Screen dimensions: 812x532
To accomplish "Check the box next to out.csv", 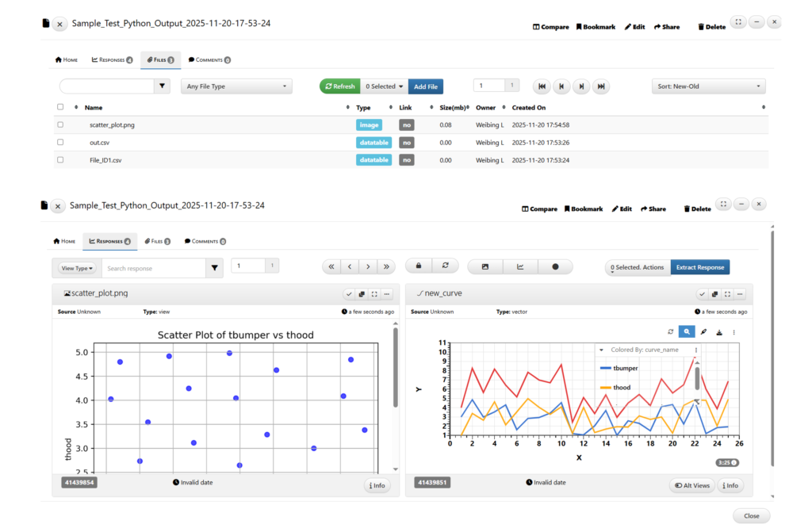I will [60, 142].
